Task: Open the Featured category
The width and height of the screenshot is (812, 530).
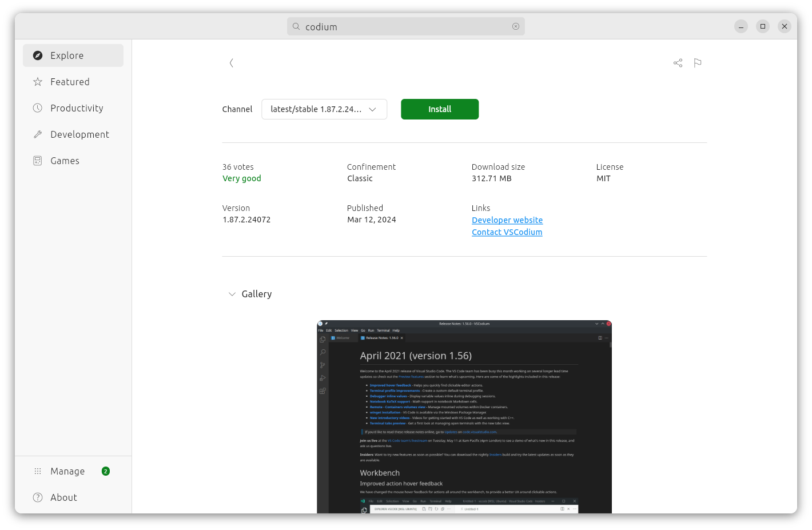Action: click(x=73, y=82)
